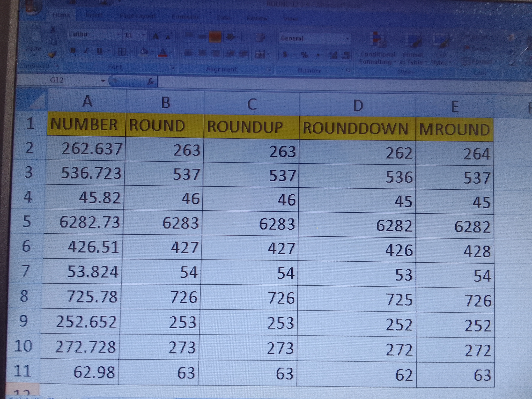Expand the Name Box dropdown arrow

pyautogui.click(x=103, y=81)
